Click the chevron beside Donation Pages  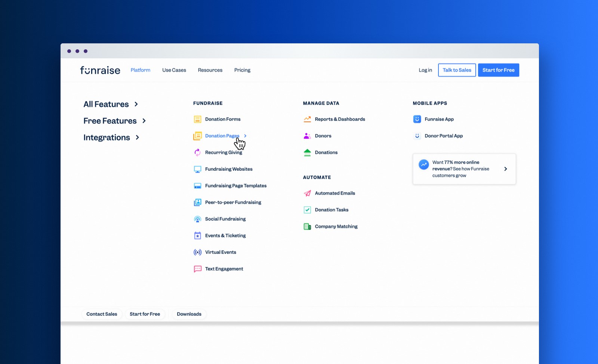[x=245, y=136]
